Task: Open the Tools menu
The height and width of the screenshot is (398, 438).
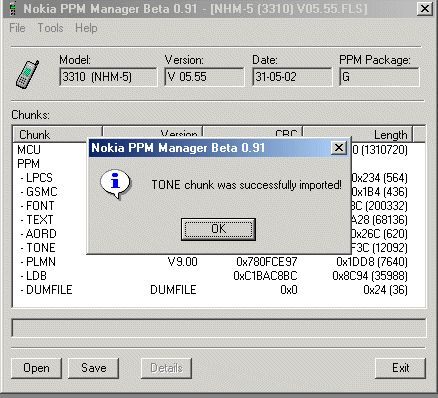Action: tap(50, 28)
